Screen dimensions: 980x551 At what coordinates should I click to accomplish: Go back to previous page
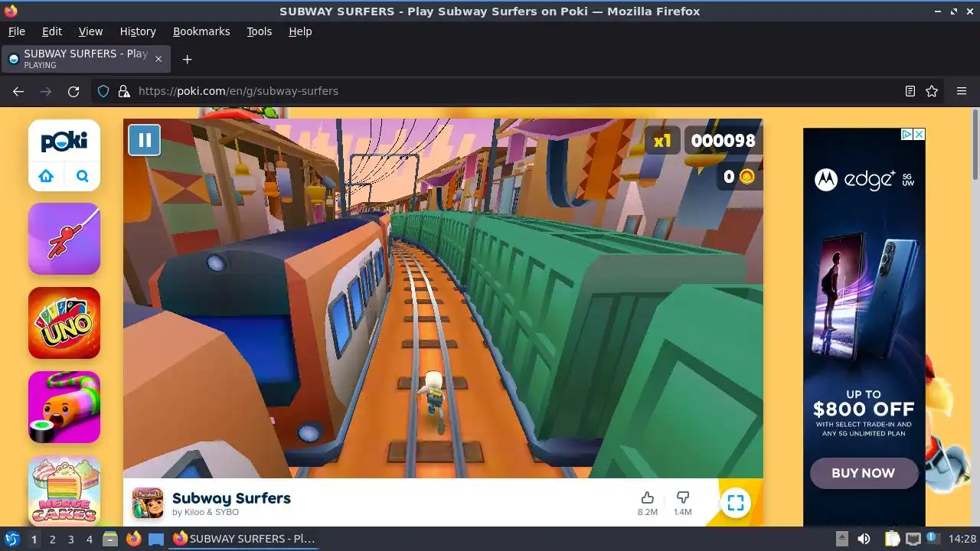click(18, 91)
